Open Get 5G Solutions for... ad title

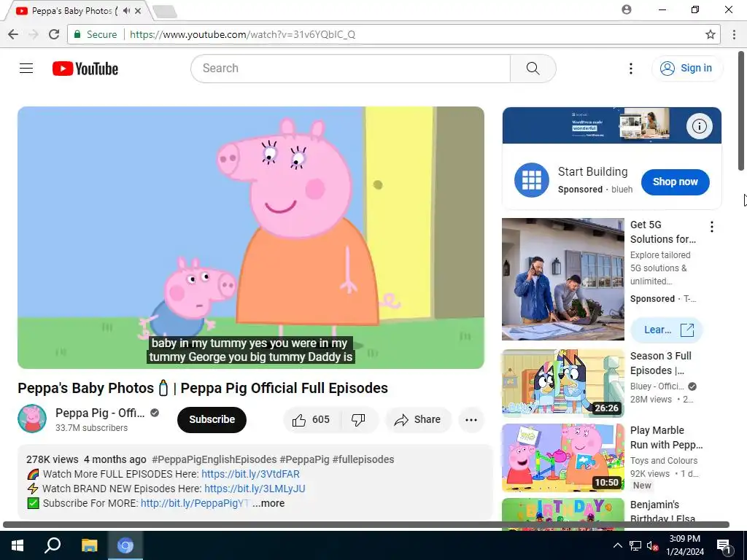coord(662,232)
